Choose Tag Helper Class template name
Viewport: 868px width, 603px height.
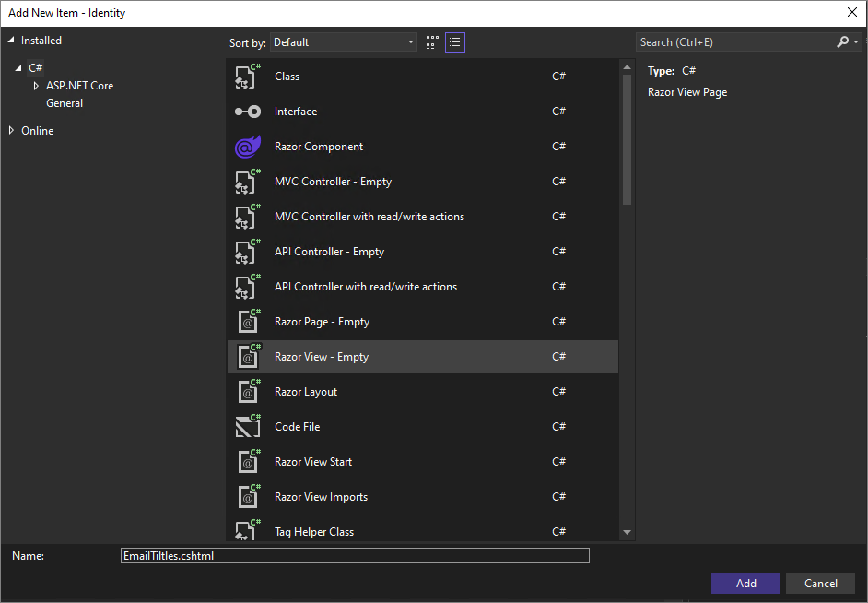point(314,532)
